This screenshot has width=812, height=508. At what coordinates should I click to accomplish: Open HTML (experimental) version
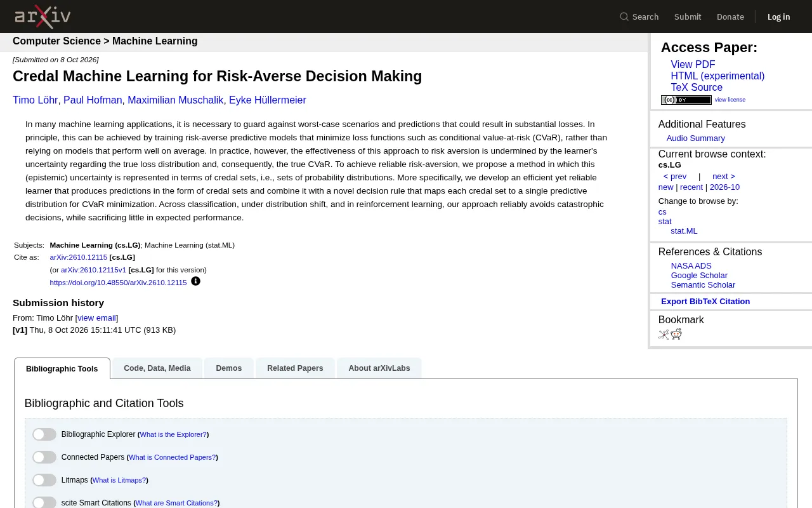point(717,76)
